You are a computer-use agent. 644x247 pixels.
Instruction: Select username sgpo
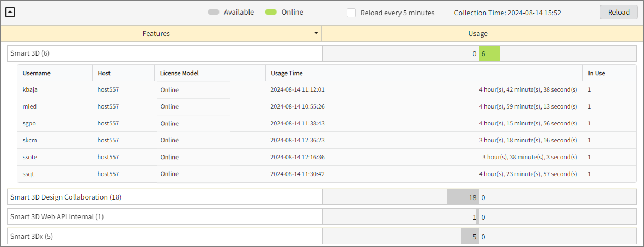point(30,123)
